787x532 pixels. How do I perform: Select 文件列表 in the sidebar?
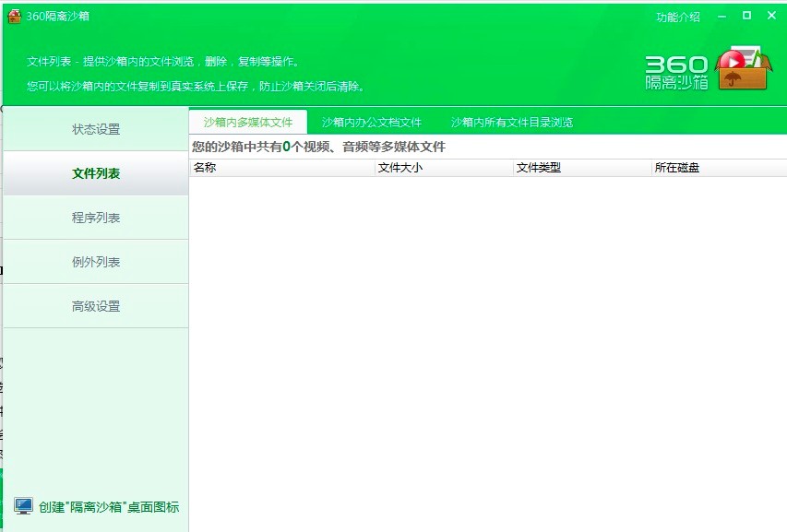coord(96,173)
